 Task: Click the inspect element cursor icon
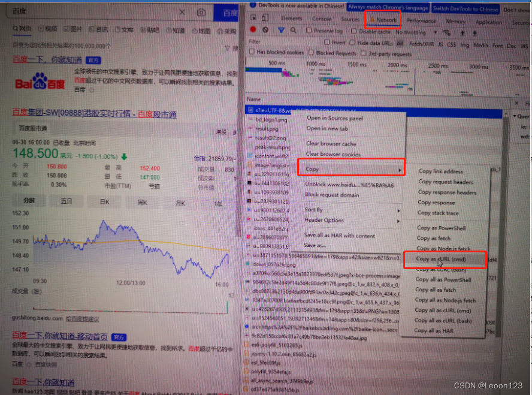(253, 17)
